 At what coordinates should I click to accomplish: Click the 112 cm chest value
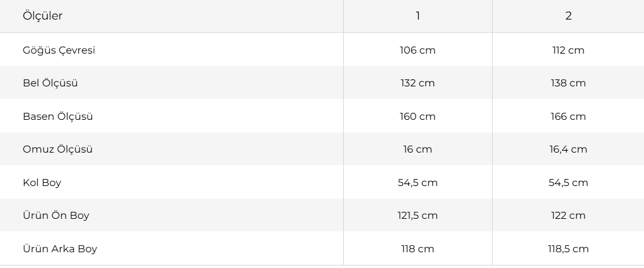tap(568, 50)
